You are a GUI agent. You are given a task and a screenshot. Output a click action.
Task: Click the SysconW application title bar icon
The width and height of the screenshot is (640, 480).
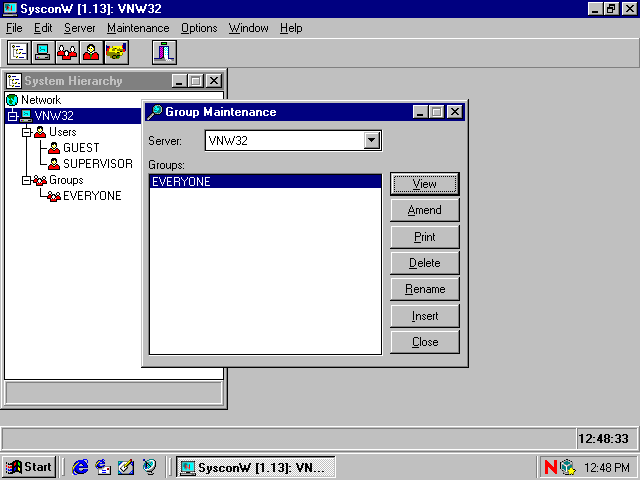10,9
